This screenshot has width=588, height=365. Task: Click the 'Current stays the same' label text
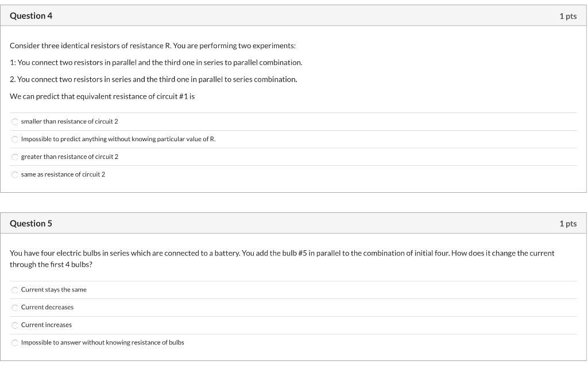(53, 290)
